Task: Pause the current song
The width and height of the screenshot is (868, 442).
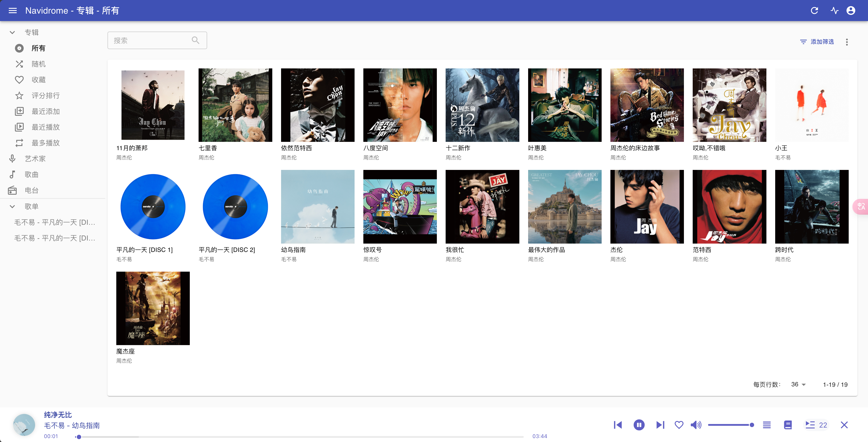Action: (639, 425)
